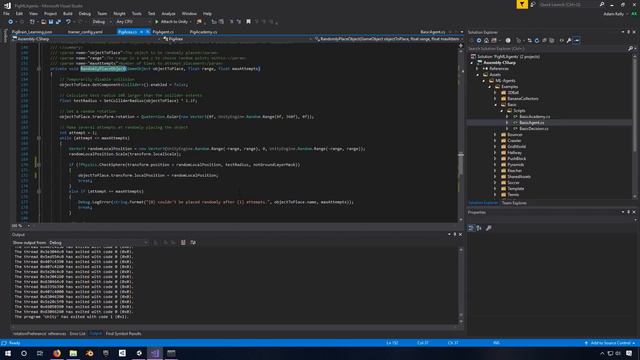Switch to the PigAgent.cs tab
This screenshot has height=360, width=640.
click(x=163, y=32)
